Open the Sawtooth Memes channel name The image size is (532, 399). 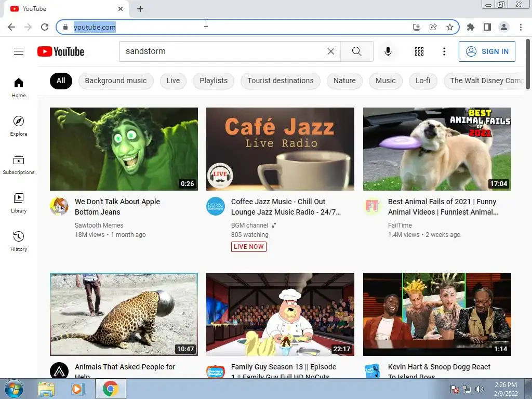coord(99,225)
